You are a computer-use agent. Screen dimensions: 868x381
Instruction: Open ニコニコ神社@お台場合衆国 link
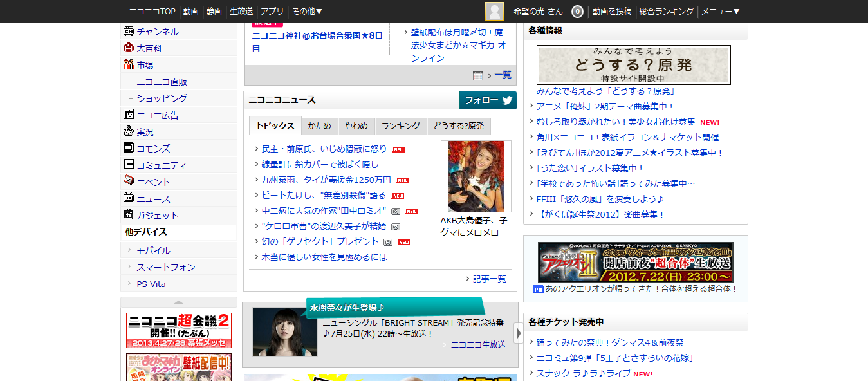317,42
